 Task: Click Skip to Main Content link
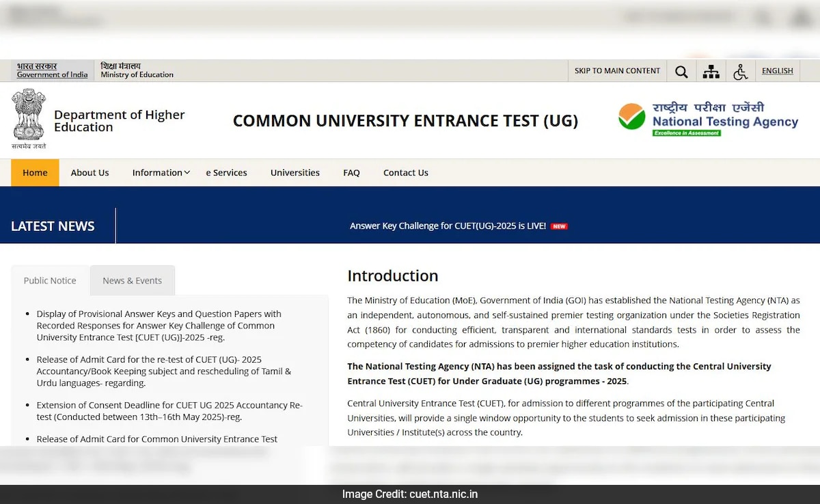(x=617, y=71)
